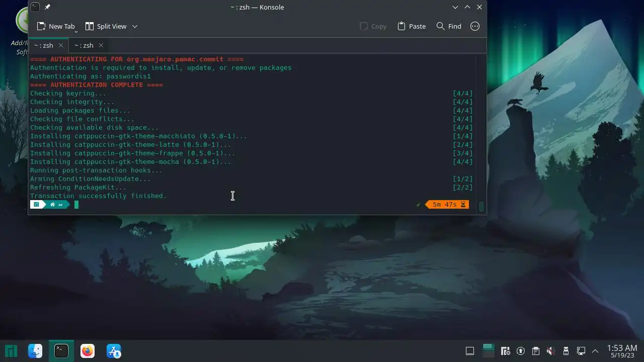Click the [2/2] progress counter

coord(463,188)
